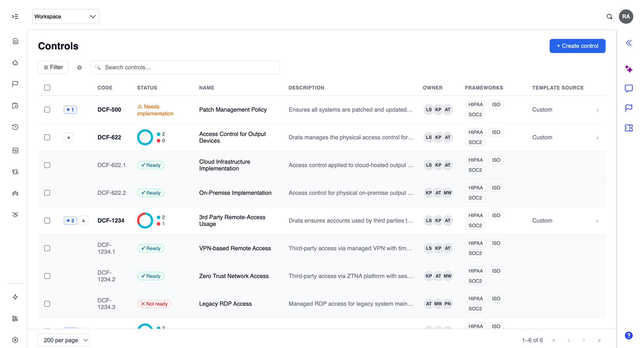Open the 200 per page selector

(64, 340)
